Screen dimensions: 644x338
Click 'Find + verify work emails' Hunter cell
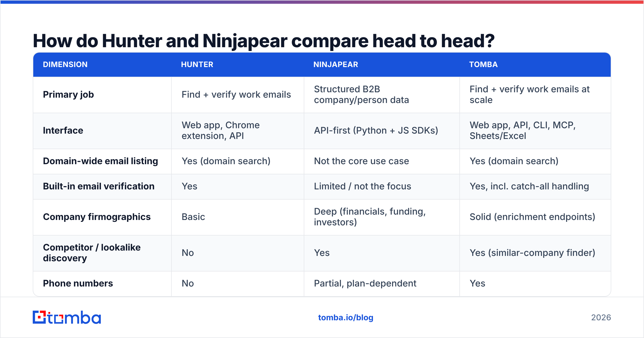tap(236, 95)
